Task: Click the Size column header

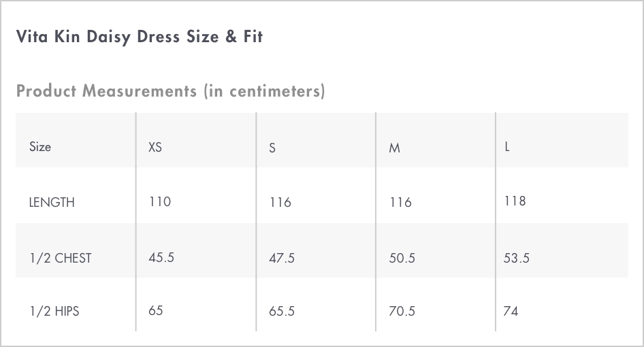Action: (x=40, y=146)
